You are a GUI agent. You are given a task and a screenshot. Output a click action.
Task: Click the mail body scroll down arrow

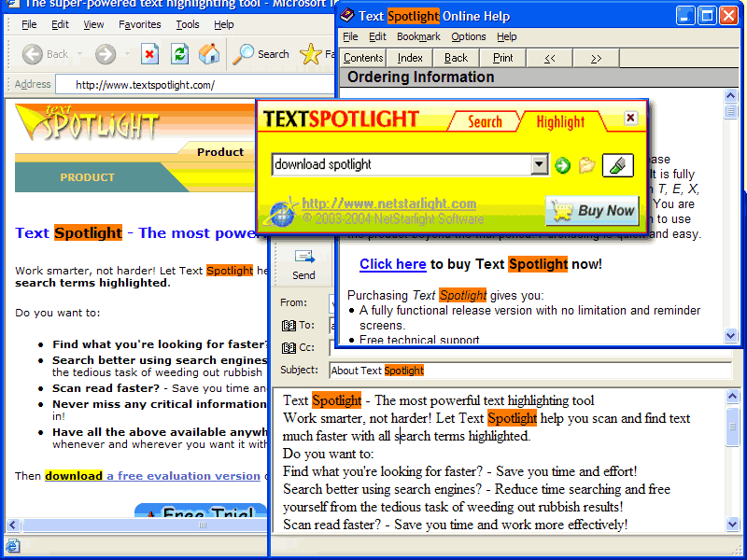point(733,525)
